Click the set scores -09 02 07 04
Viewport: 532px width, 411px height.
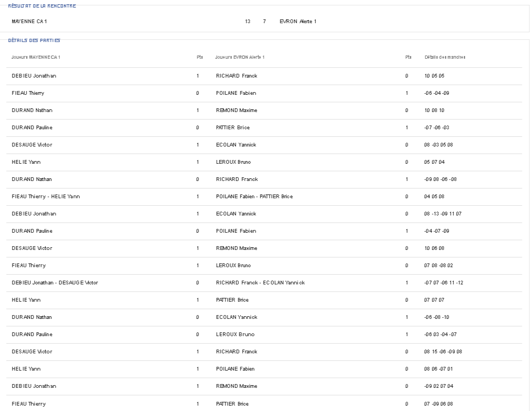pyautogui.click(x=439, y=386)
